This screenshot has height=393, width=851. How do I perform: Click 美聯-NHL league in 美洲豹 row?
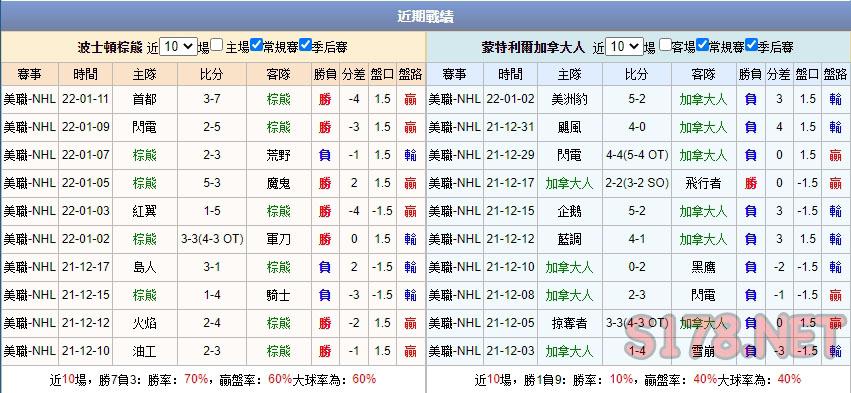(454, 99)
